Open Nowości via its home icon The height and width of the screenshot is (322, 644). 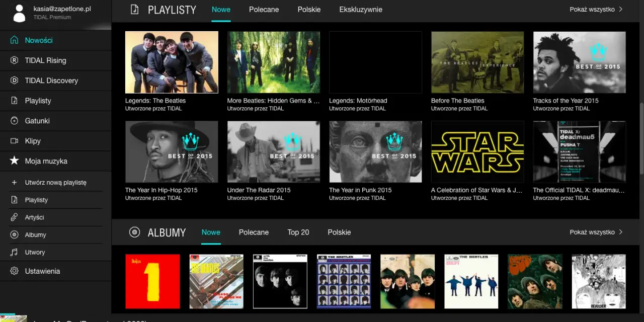pos(15,40)
